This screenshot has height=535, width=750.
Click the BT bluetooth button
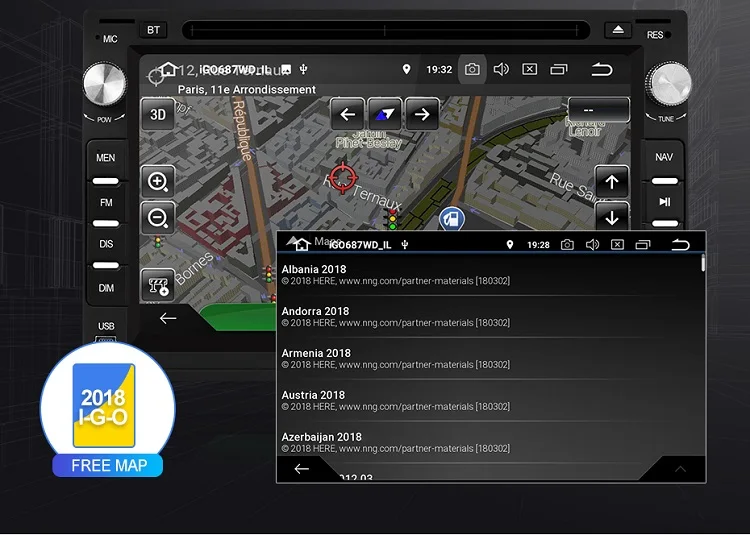click(153, 30)
